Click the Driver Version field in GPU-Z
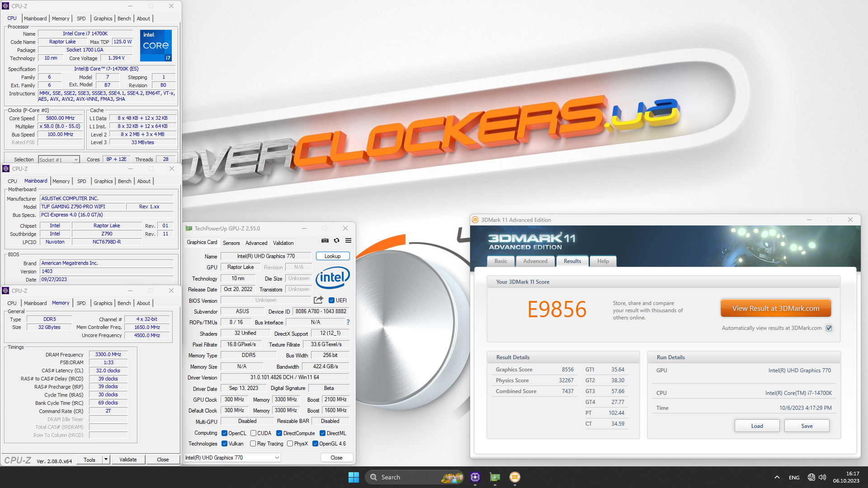 tap(285, 378)
